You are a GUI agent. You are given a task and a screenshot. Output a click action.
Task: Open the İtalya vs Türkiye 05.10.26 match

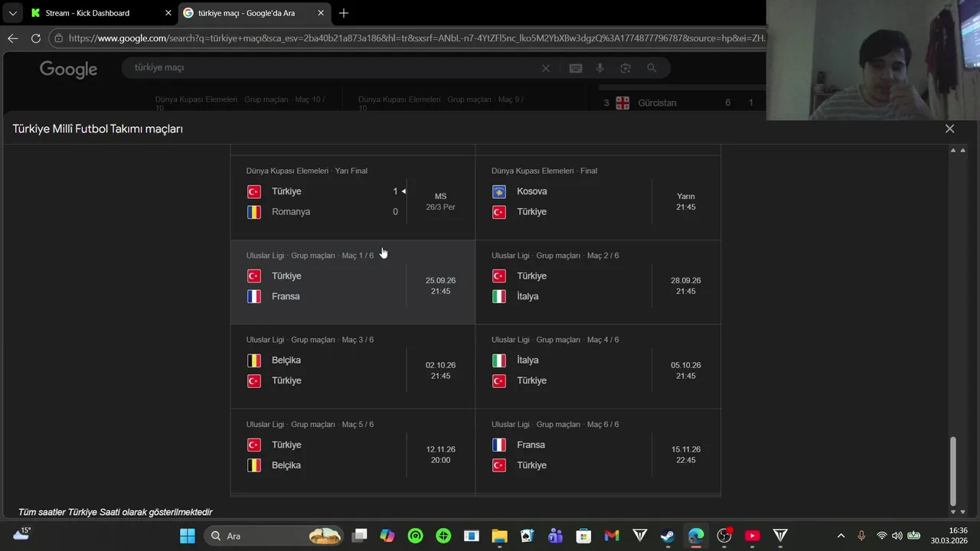coord(598,367)
